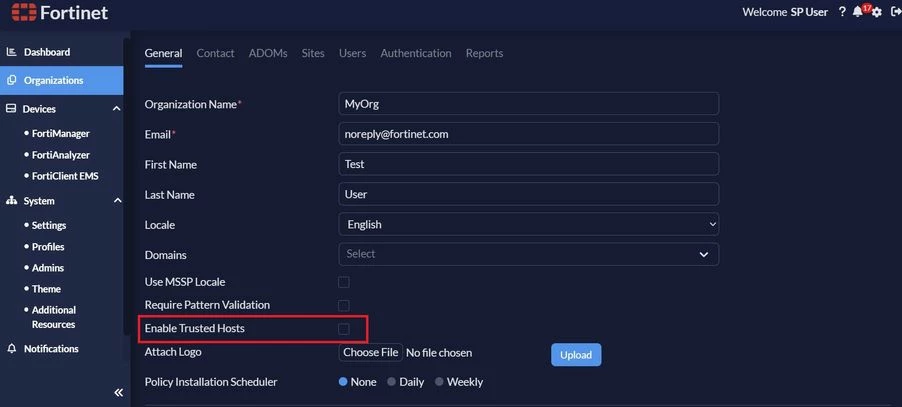The image size is (902, 407).
Task: Click the Choose File button
Action: 370,352
